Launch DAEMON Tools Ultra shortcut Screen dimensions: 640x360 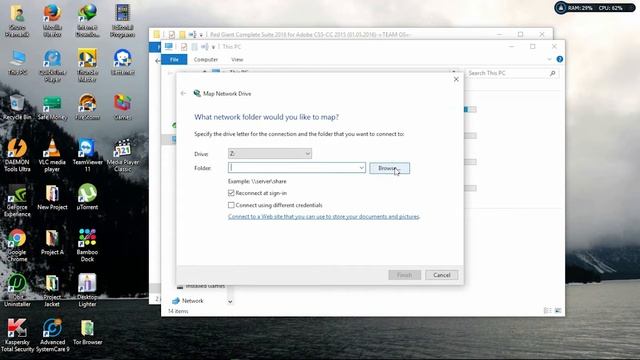point(17,155)
